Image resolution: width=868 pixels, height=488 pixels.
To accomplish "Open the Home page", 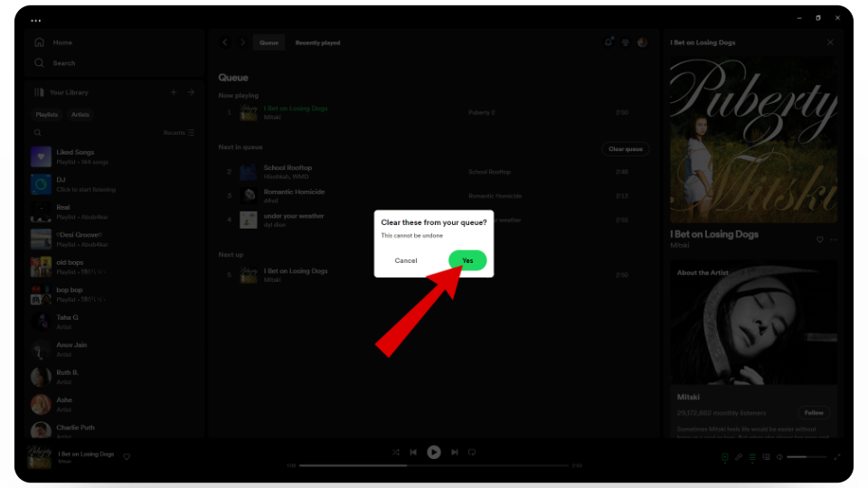I will coord(53,42).
